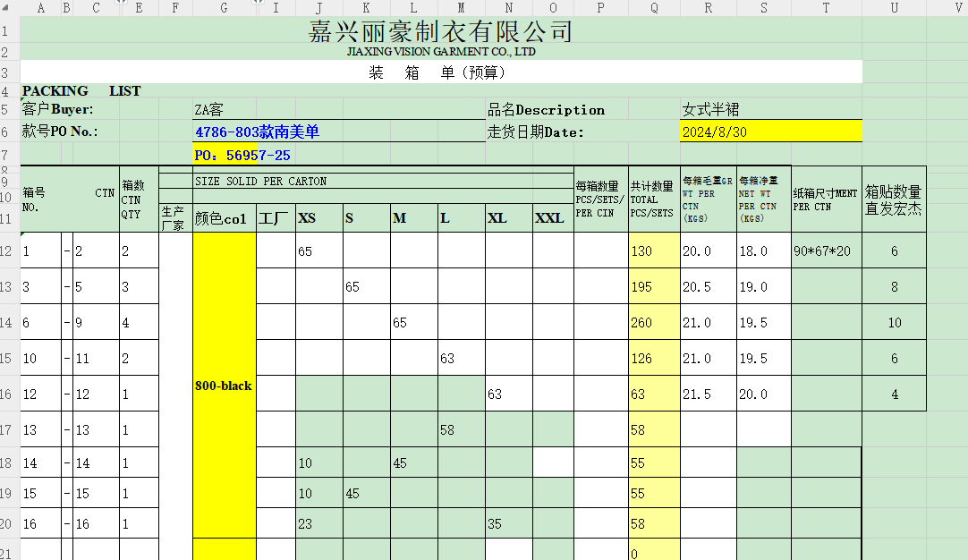Click the blue 4786-803款南美单 cell
Image resolution: width=968 pixels, height=560 pixels.
point(258,132)
